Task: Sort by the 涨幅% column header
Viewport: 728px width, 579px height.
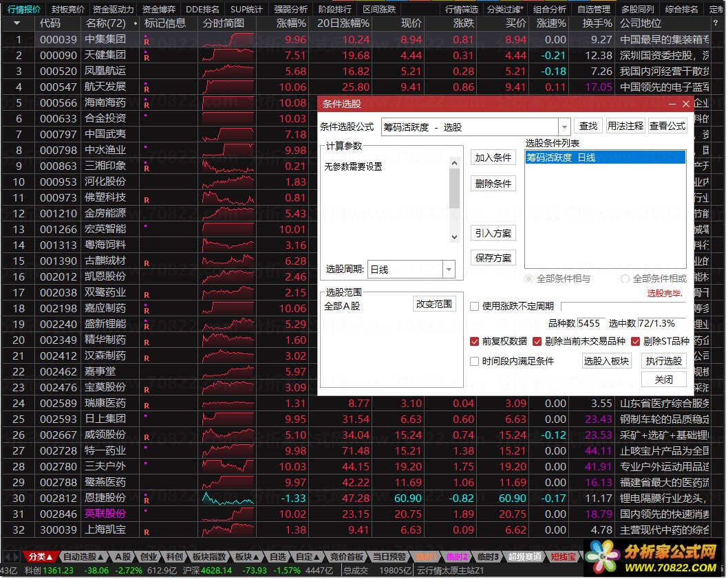Action: pyautogui.click(x=291, y=23)
